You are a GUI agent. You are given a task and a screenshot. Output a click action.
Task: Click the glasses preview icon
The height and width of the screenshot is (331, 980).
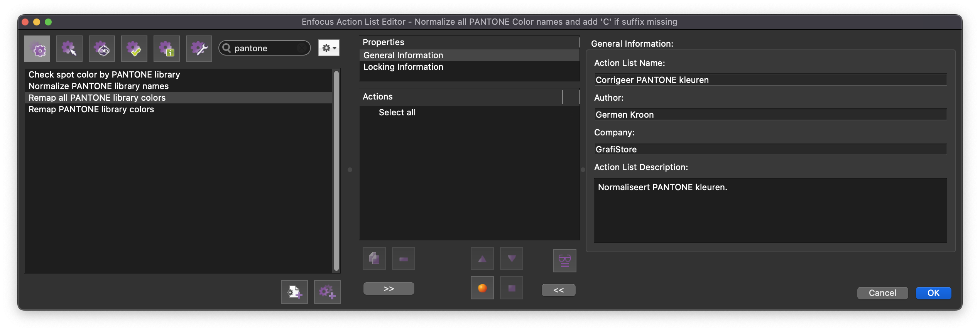pyautogui.click(x=565, y=261)
